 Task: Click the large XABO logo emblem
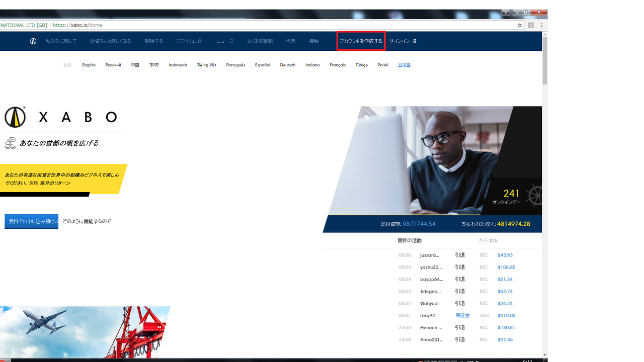point(15,117)
